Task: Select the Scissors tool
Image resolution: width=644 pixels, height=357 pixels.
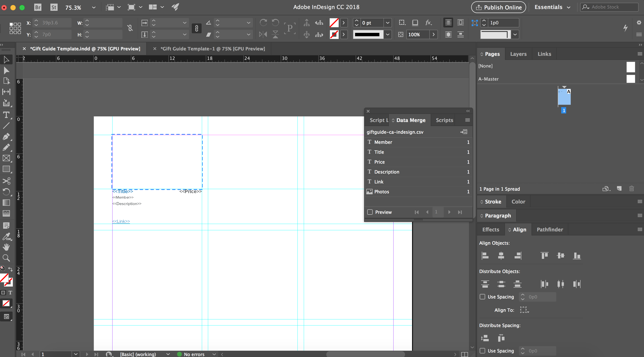Action: pyautogui.click(x=6, y=181)
